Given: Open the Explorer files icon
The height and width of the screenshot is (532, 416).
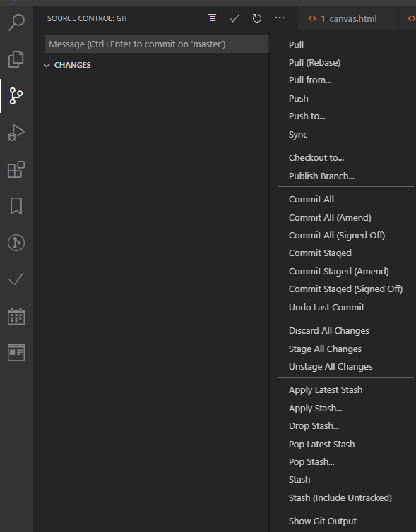Looking at the screenshot, I should point(16,59).
